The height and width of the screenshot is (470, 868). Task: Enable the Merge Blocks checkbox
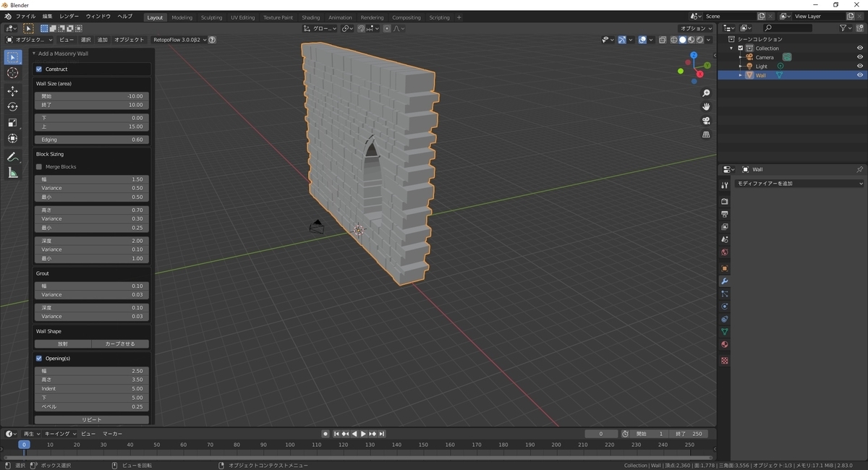click(39, 166)
